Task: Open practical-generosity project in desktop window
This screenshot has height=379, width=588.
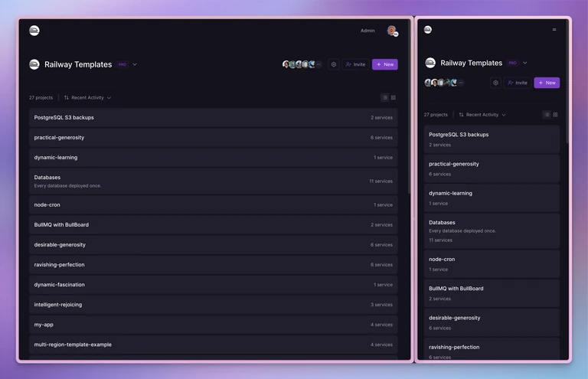Action: [214, 138]
